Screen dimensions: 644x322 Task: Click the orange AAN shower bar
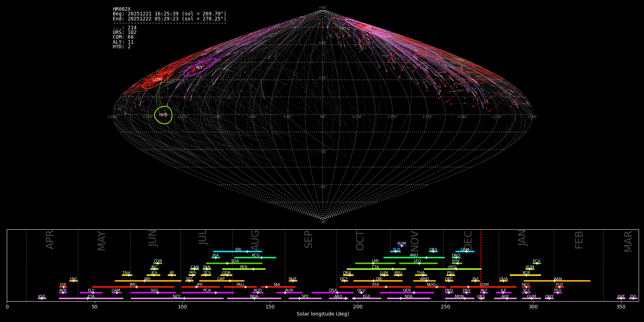pyautogui.click(x=557, y=281)
